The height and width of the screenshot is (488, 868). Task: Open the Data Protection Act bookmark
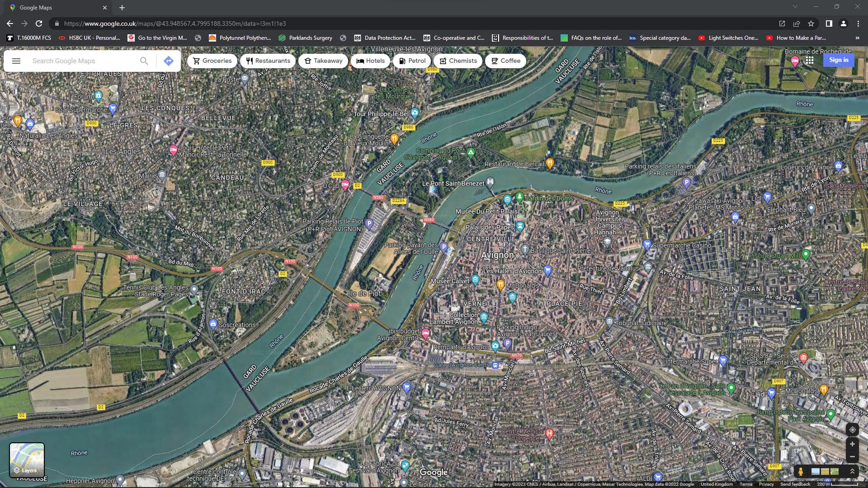385,38
